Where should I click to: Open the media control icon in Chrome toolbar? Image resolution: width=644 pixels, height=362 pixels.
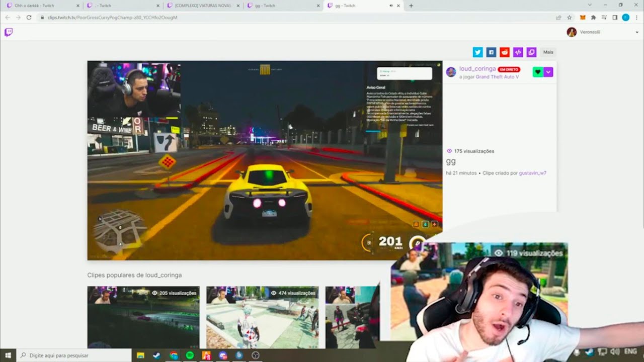point(604,17)
